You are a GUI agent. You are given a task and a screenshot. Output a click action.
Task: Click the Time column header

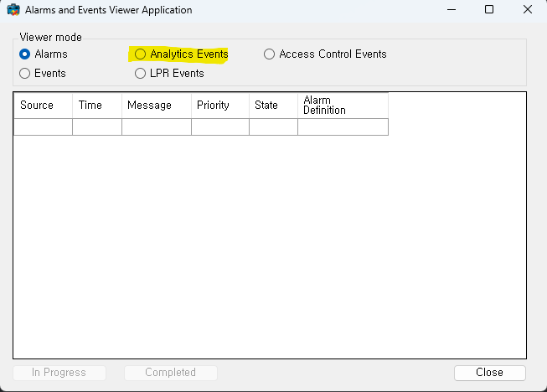point(97,106)
